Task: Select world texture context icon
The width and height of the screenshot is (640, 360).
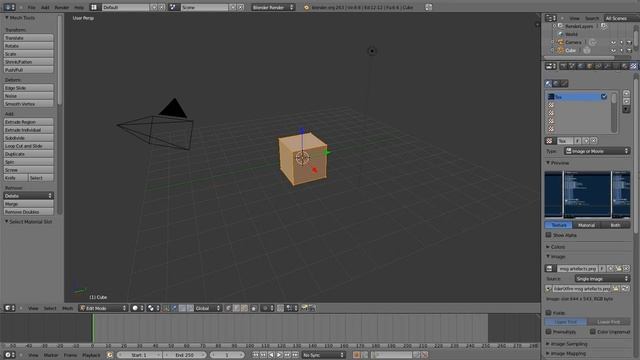Action: (556, 84)
